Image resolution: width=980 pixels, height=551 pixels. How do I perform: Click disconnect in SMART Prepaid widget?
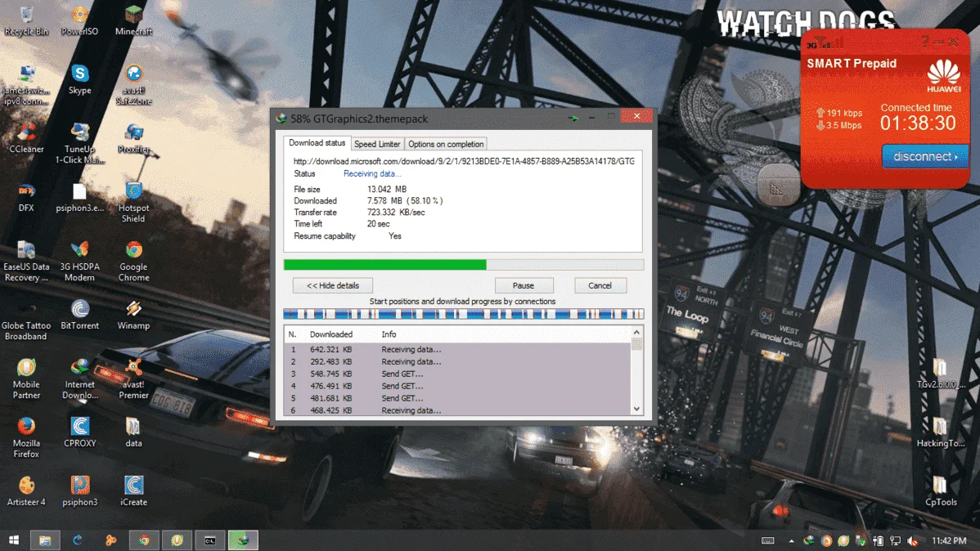pyautogui.click(x=925, y=156)
